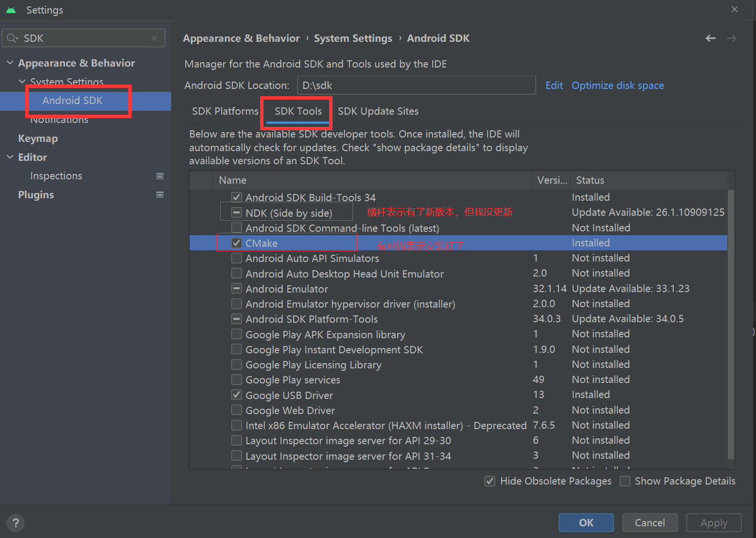Switch to the SDK Platforms tab

click(x=225, y=111)
